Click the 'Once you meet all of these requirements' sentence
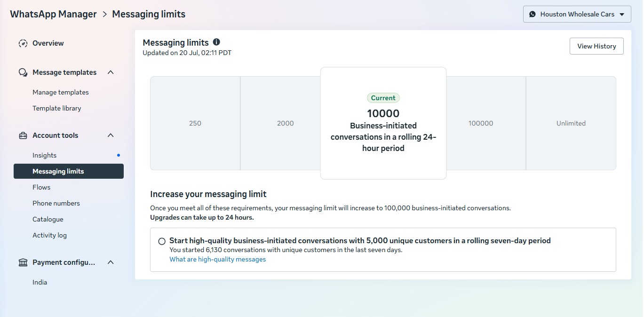This screenshot has height=317, width=644. coord(330,207)
